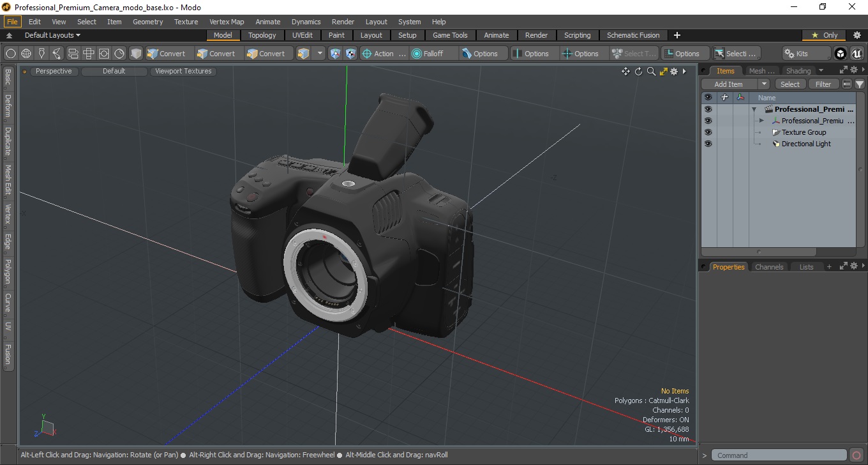Screen dimensions: 868x465
Task: Open the Action Center menu
Action: (384, 54)
